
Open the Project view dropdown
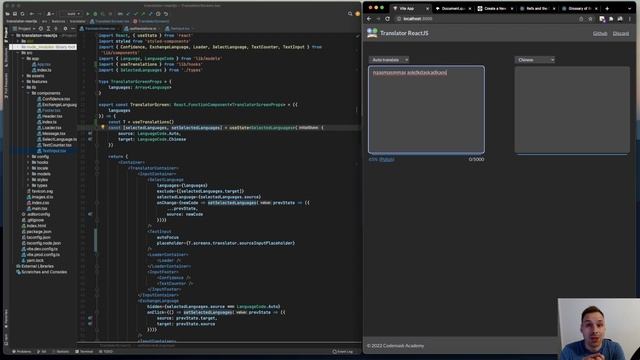[23, 29]
